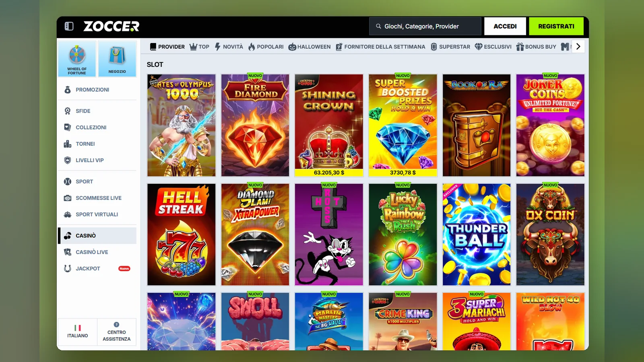Open the Fire Diamond slot
644x362 pixels.
255,125
